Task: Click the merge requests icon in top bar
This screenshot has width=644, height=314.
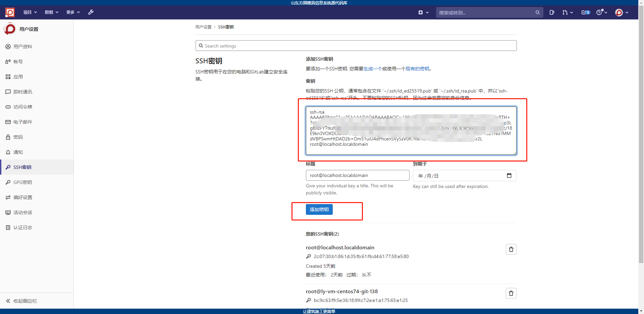Action: click(567, 12)
